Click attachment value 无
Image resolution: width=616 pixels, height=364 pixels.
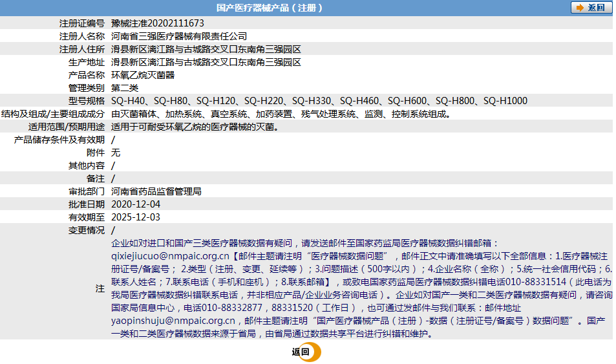[116, 153]
